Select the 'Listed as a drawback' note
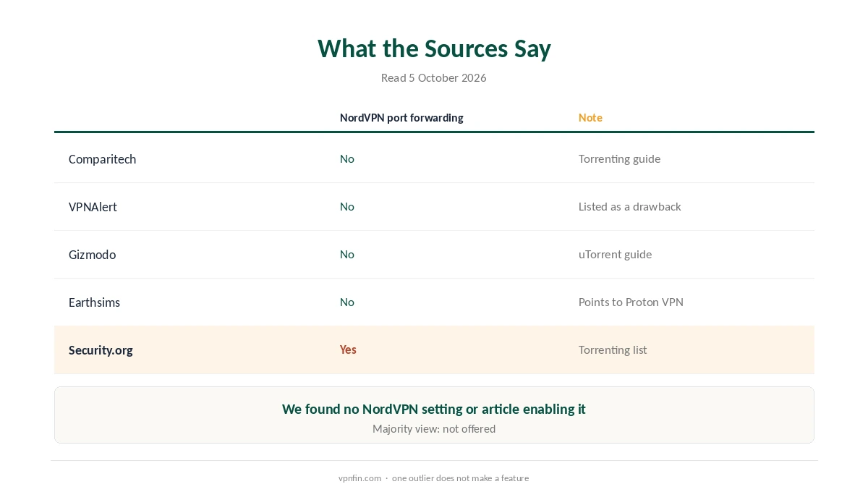Screen dimensions: 868x492 [x=630, y=207]
